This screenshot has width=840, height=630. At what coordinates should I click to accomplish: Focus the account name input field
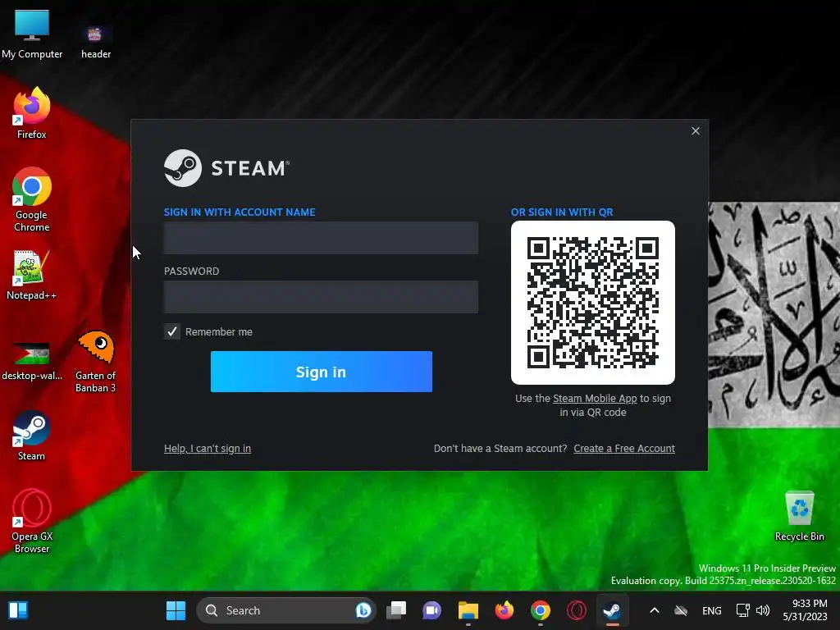pyautogui.click(x=321, y=238)
